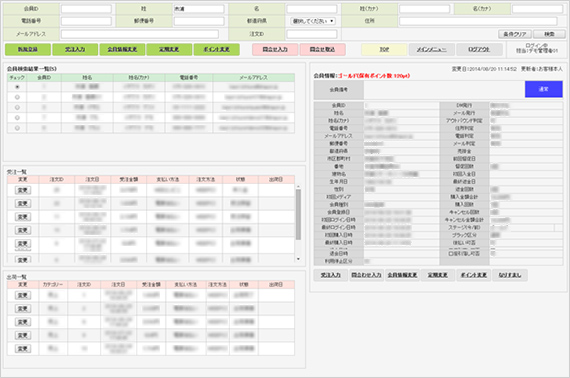The image size is (570, 378).
Task: Click 変更 in the first 出荷一覧 row
Action: pos(23,295)
